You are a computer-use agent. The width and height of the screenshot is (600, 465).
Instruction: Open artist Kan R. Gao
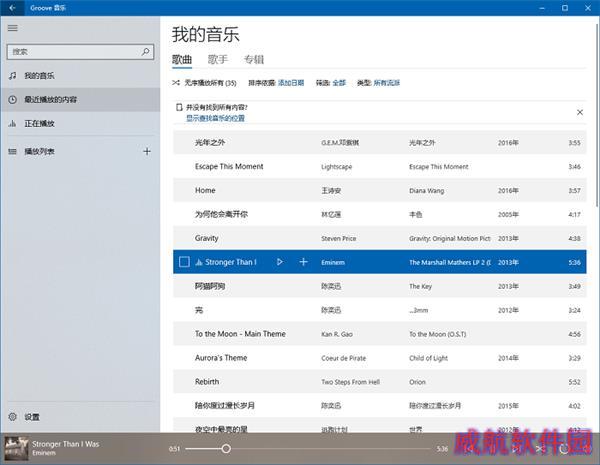(x=337, y=334)
